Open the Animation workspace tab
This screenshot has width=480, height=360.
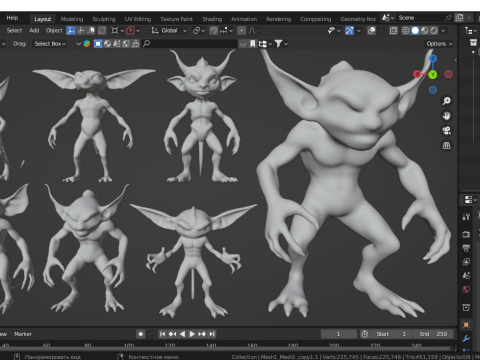click(244, 19)
